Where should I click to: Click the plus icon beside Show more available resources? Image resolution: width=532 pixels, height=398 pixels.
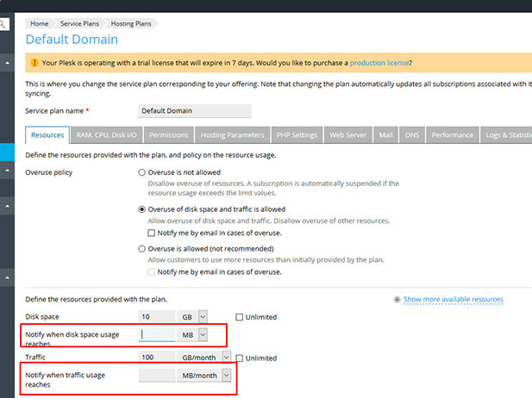coord(397,300)
